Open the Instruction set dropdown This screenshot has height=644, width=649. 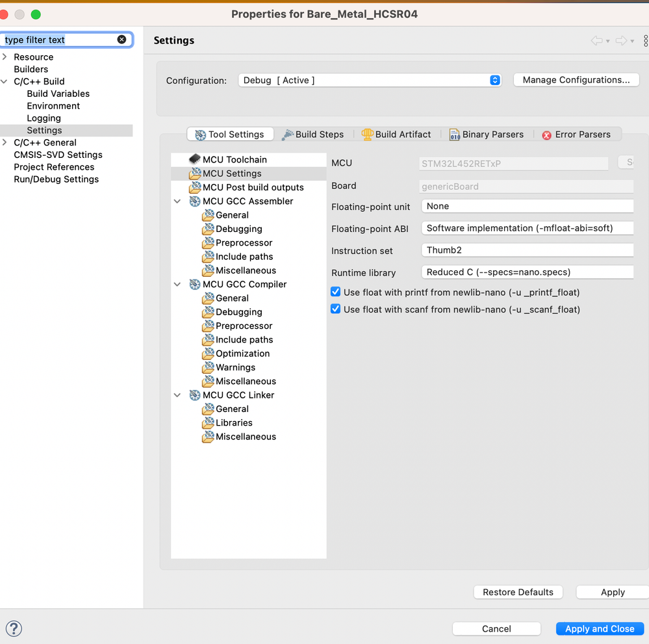pyautogui.click(x=528, y=250)
